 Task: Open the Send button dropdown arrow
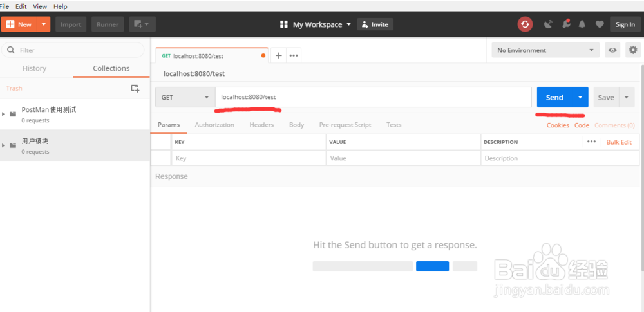pyautogui.click(x=580, y=98)
